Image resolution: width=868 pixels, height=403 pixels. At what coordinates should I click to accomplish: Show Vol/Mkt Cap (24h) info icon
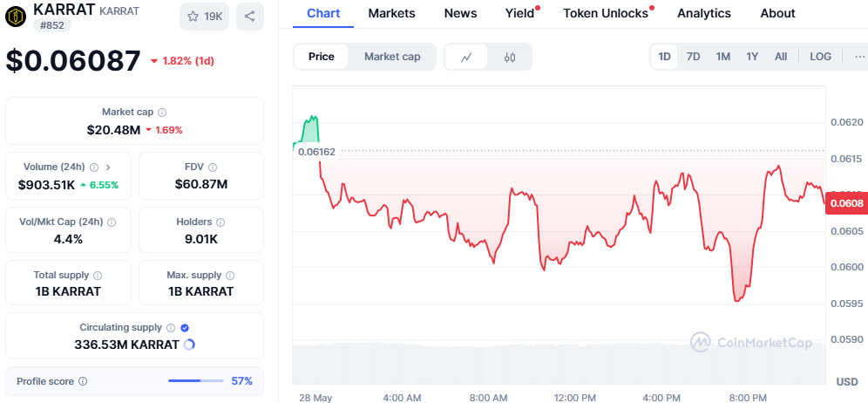point(112,222)
